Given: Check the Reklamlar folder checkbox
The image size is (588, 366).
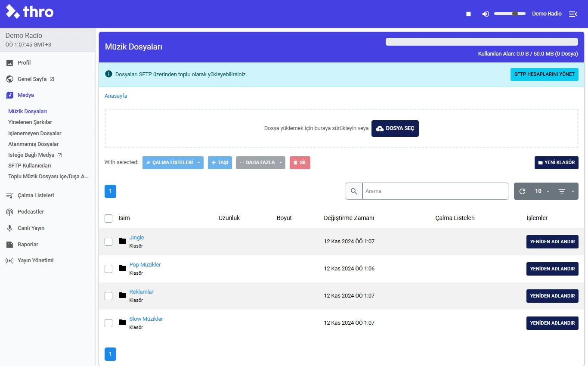Looking at the screenshot, I should click(108, 296).
